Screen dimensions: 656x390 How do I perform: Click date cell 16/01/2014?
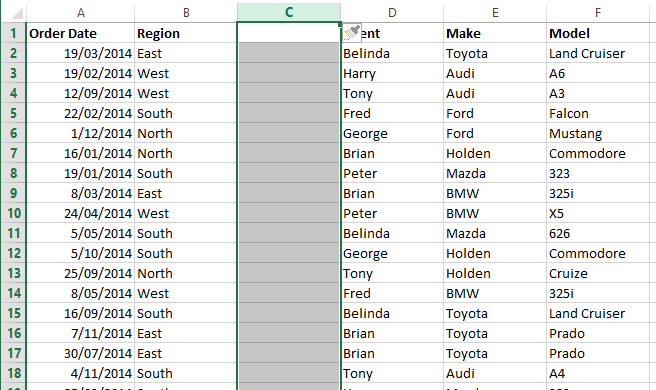point(81,153)
